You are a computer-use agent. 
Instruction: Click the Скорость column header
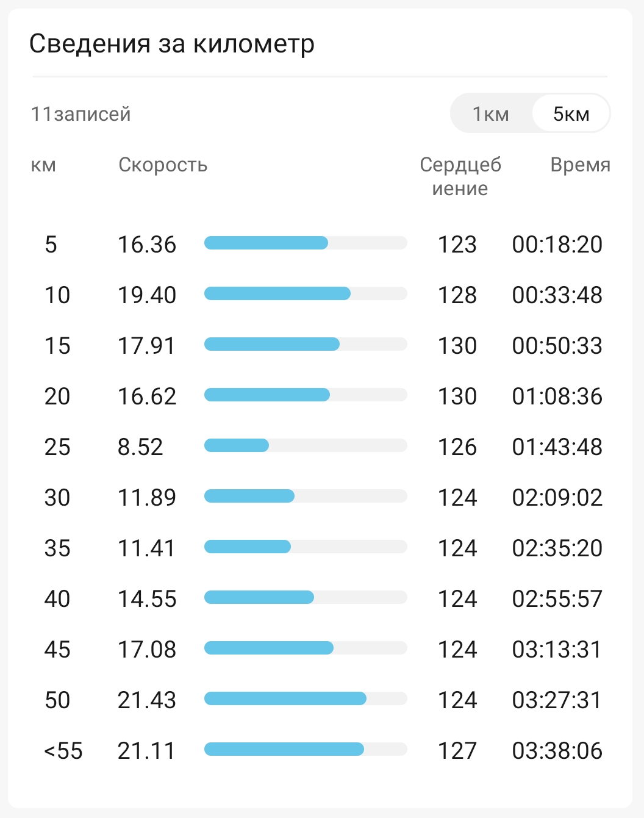coord(163,165)
